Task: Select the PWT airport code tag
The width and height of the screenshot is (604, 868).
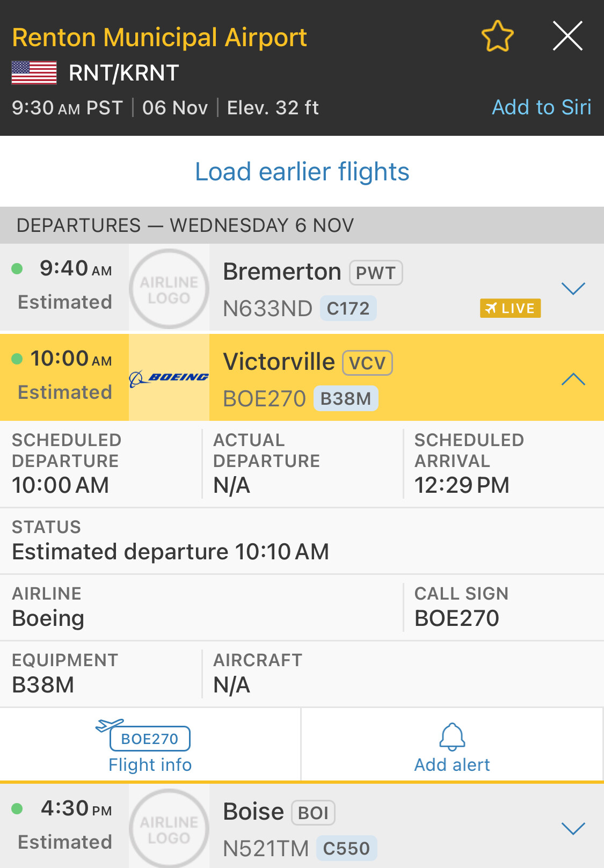Action: [376, 273]
